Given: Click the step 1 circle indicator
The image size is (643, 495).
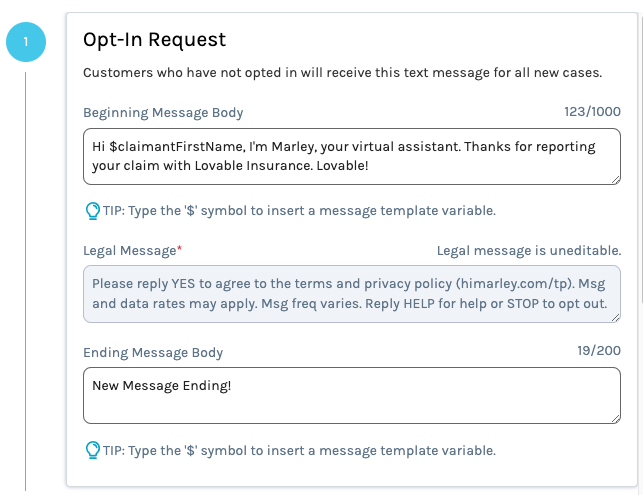Looking at the screenshot, I should point(25,42).
